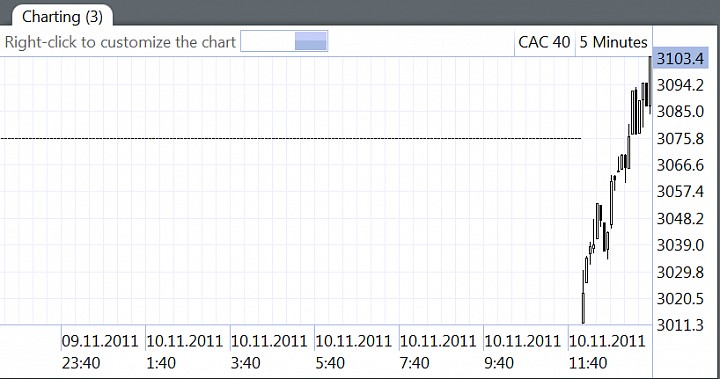Click the 10.11.2011 1:40 time axis label
Viewport: 720px width, 379px height.
click(x=184, y=352)
